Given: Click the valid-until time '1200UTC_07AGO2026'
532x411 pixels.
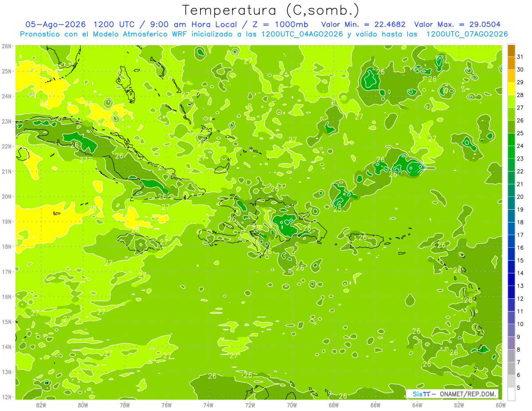Looking at the screenshot, I should point(467,34).
